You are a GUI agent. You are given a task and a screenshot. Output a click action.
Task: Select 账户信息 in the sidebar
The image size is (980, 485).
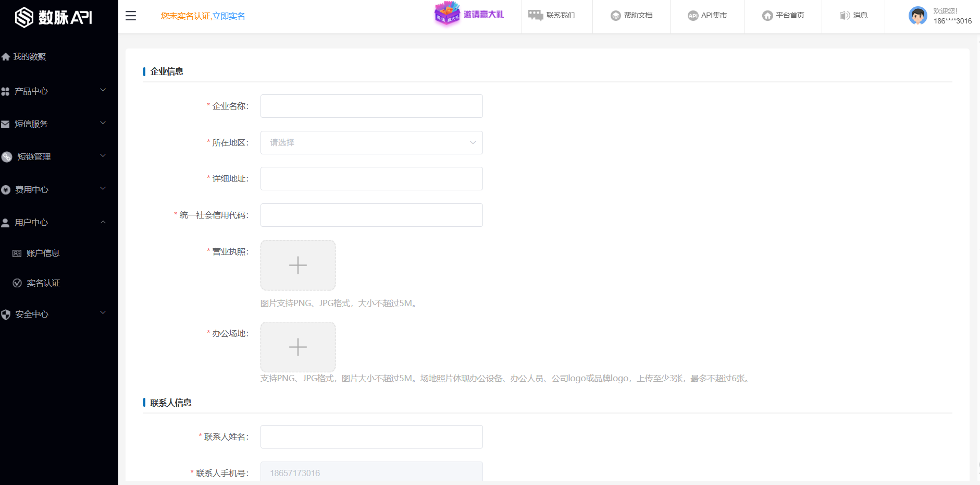click(43, 253)
